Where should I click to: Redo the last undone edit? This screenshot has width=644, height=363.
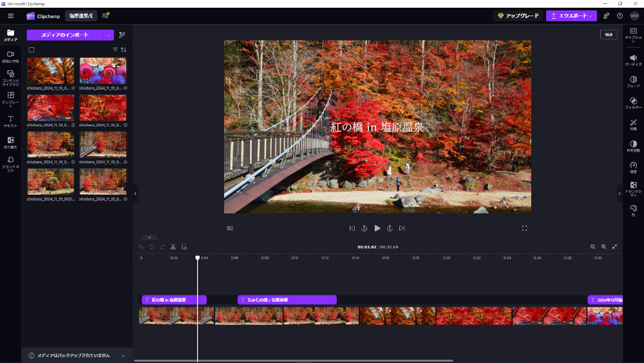[x=162, y=247]
